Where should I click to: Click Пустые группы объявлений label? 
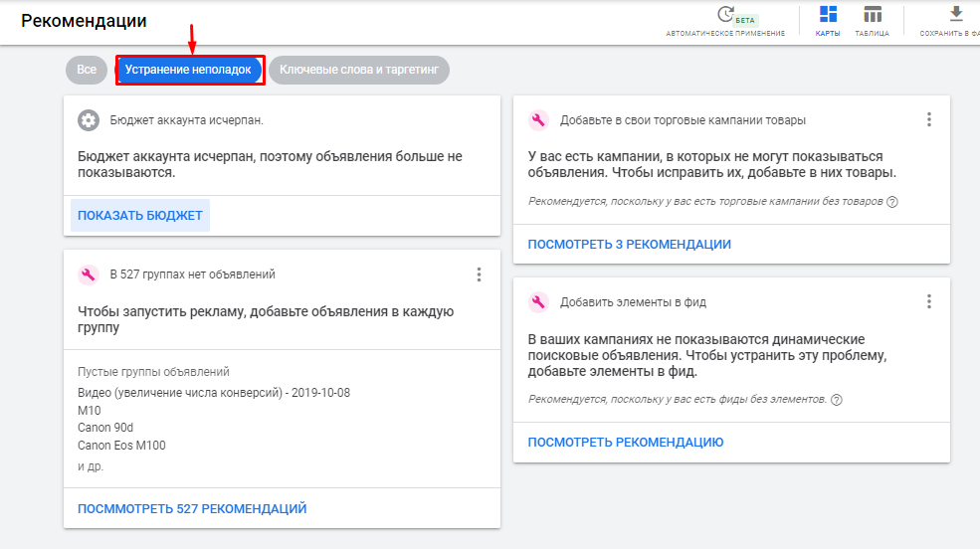[153, 372]
